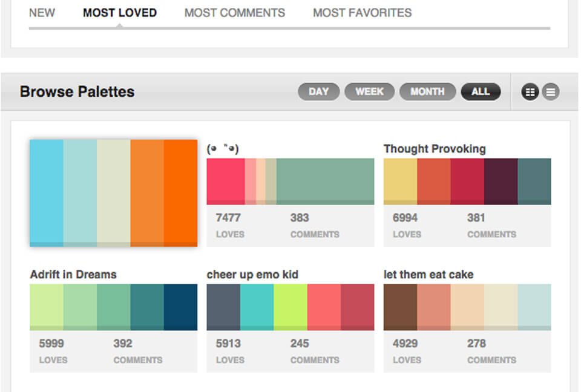This screenshot has width=581, height=392.
Task: Select the MOST LOVED tab
Action: [x=120, y=13]
